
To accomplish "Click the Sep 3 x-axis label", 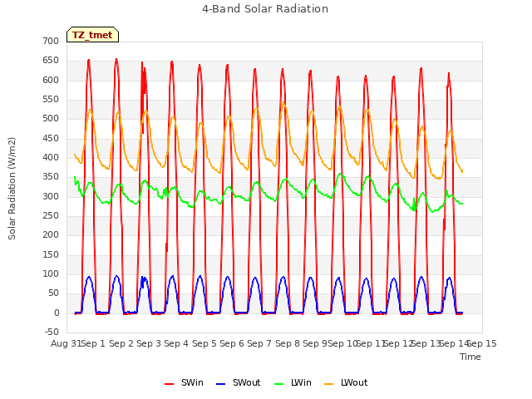I will 149,343.
